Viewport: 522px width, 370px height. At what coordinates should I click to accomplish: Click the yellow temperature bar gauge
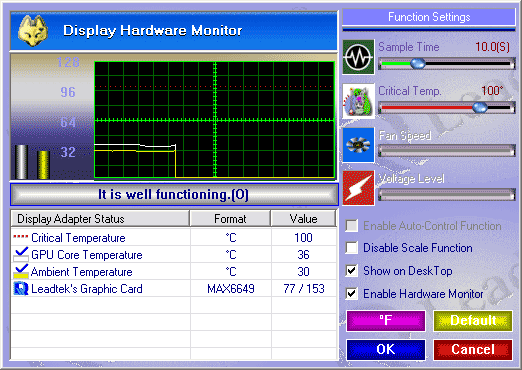coord(43,165)
